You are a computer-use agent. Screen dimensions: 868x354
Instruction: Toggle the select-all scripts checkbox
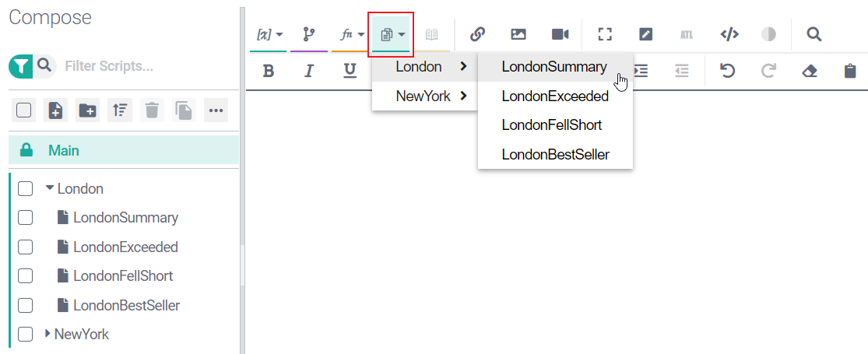[24, 110]
